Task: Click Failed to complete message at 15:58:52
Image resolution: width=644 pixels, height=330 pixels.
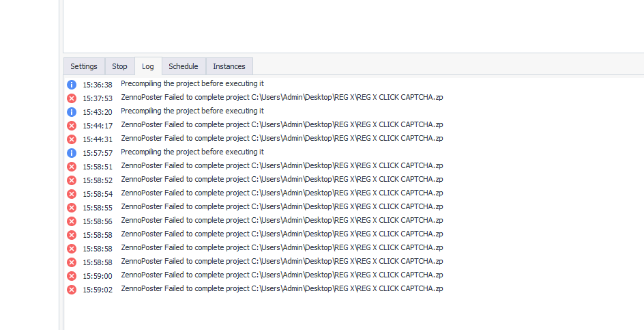Action: click(282, 179)
